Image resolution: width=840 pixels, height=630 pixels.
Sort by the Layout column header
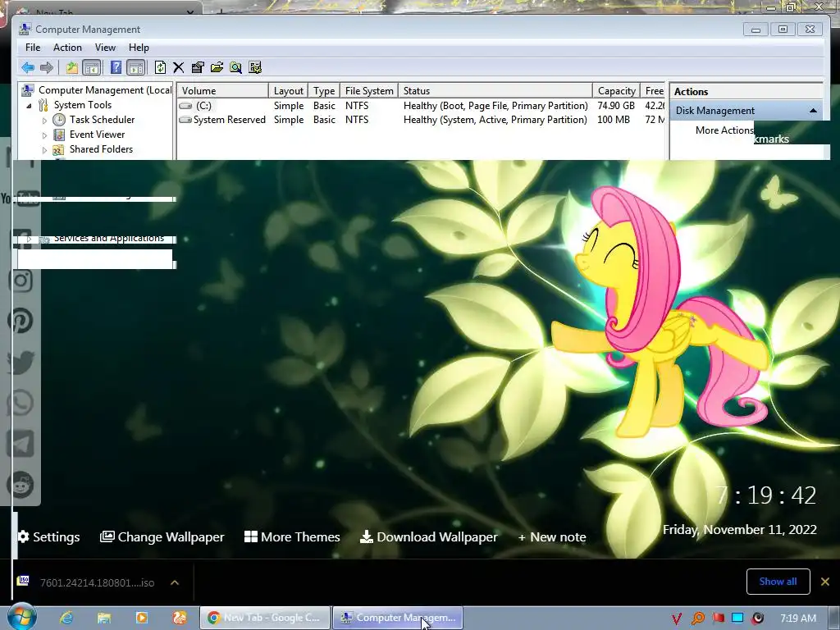(288, 90)
